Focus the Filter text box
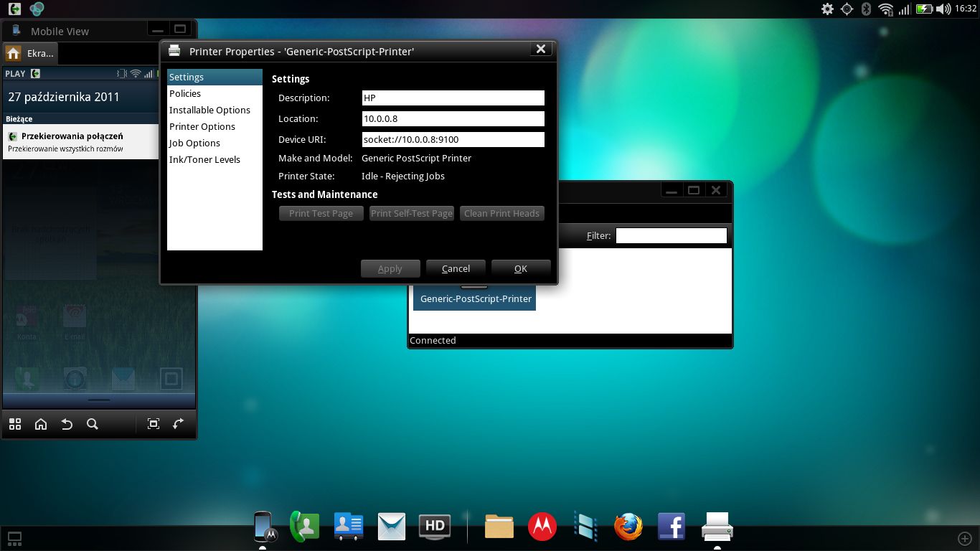This screenshot has height=551, width=980. click(671, 235)
